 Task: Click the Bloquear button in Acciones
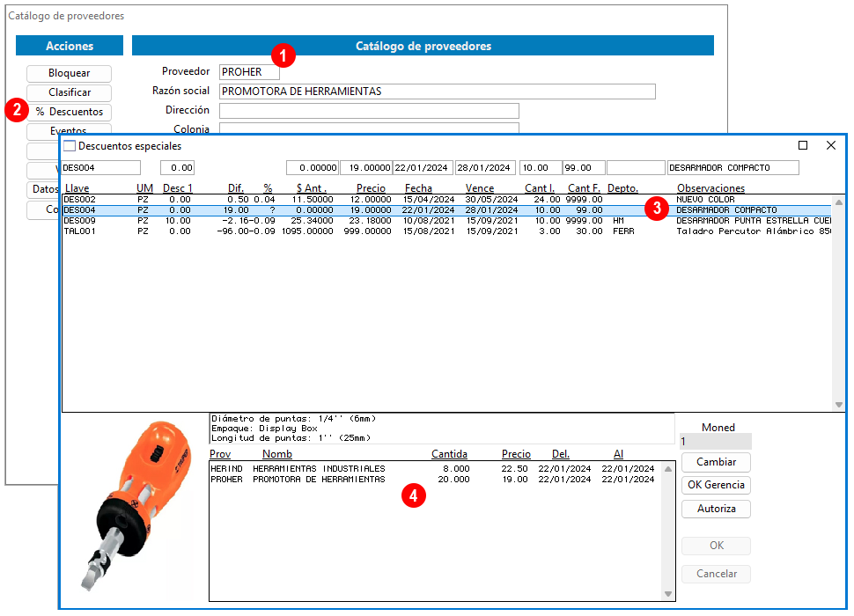click(70, 73)
